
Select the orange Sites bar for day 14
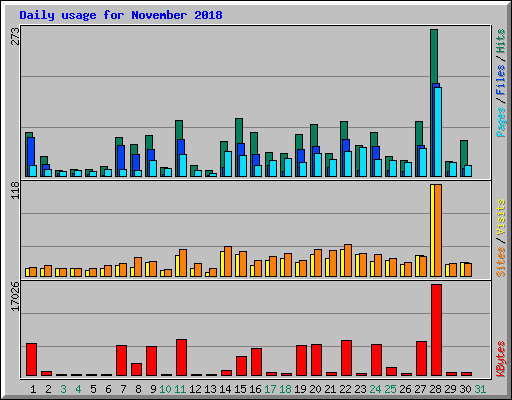click(228, 262)
